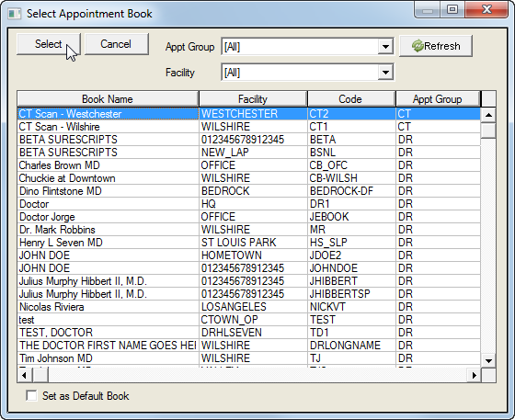Viewport: 515px width, 420px height.
Task: Click the Code column header
Action: click(351, 98)
